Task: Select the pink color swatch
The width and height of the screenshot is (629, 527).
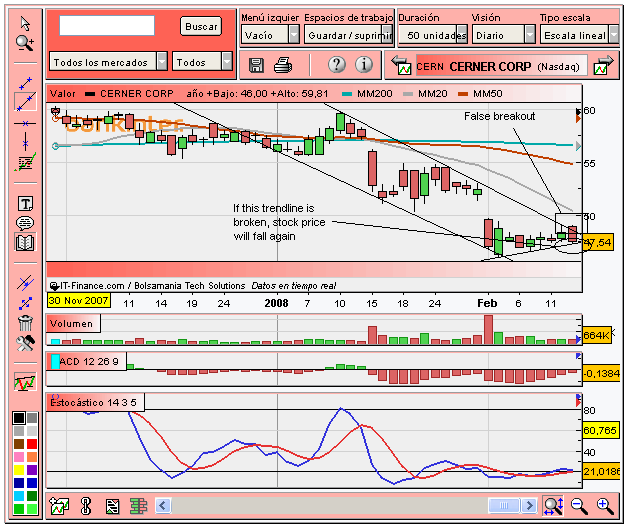Action: [x=18, y=457]
